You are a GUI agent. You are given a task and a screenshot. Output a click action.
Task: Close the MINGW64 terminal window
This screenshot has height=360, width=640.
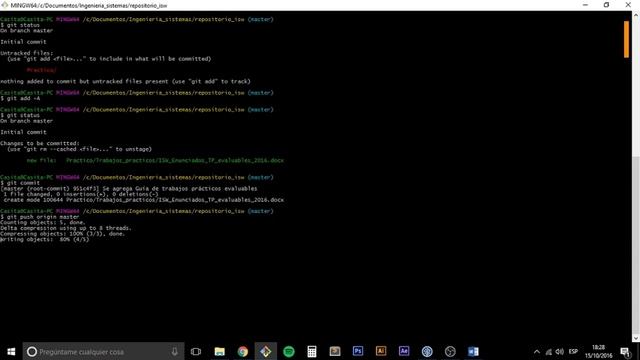point(628,5)
